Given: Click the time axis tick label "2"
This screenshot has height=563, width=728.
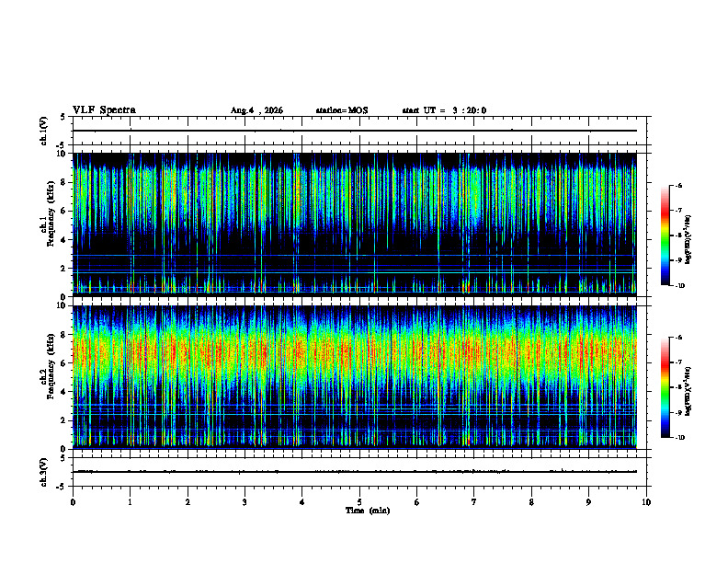Looking at the screenshot, I should (x=188, y=502).
